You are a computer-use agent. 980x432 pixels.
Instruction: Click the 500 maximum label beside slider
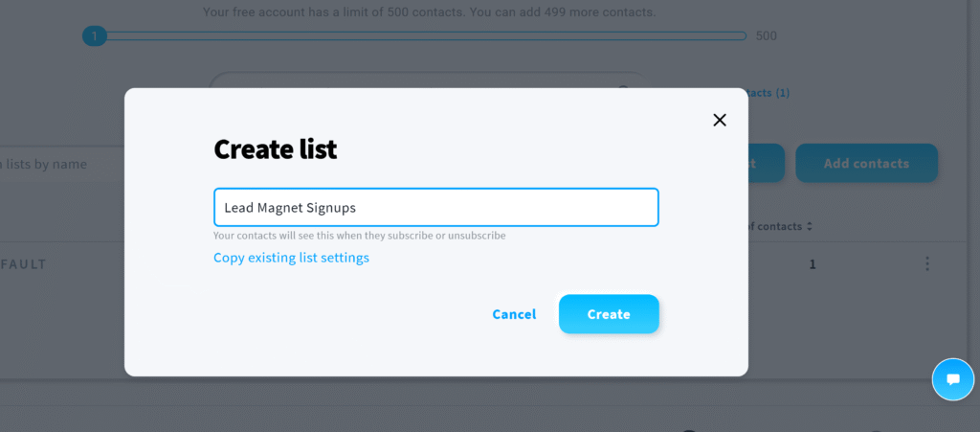(x=767, y=35)
